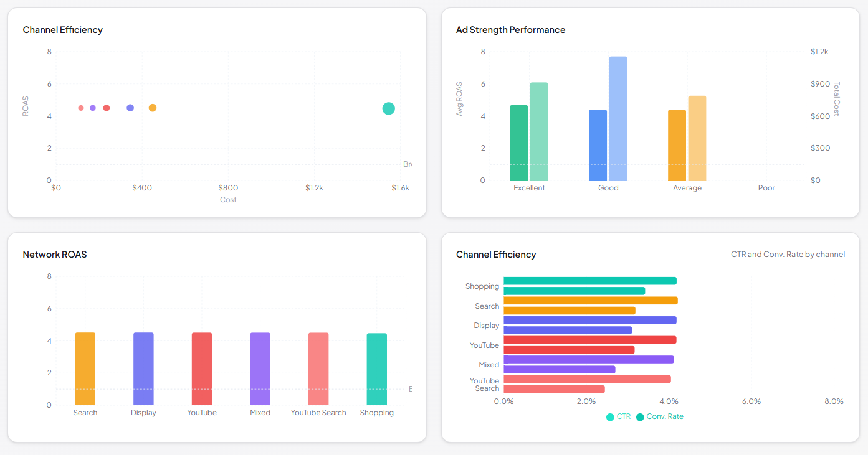Click the Display label beneath the Network ROAS bars
The width and height of the screenshot is (868, 455).
tap(143, 413)
